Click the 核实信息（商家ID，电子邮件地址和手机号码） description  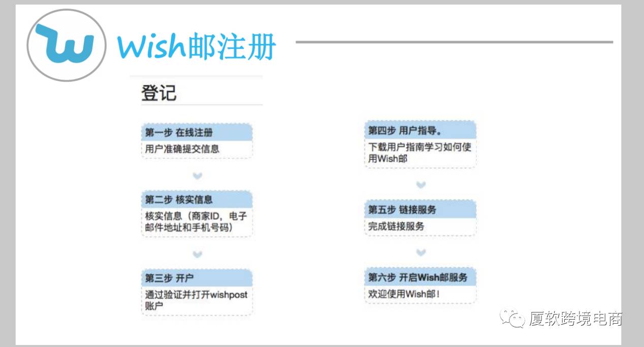tap(196, 222)
